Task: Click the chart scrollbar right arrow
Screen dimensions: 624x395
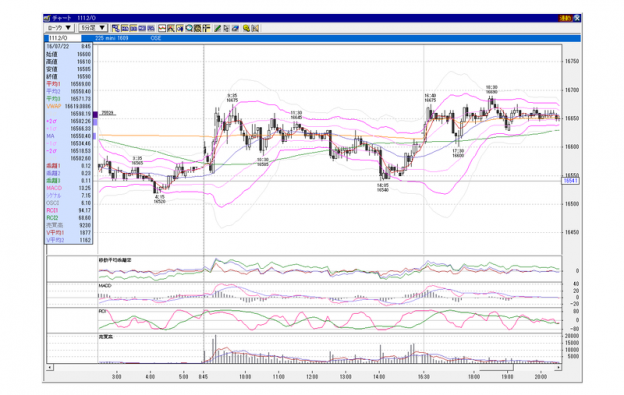Action: pos(558,368)
